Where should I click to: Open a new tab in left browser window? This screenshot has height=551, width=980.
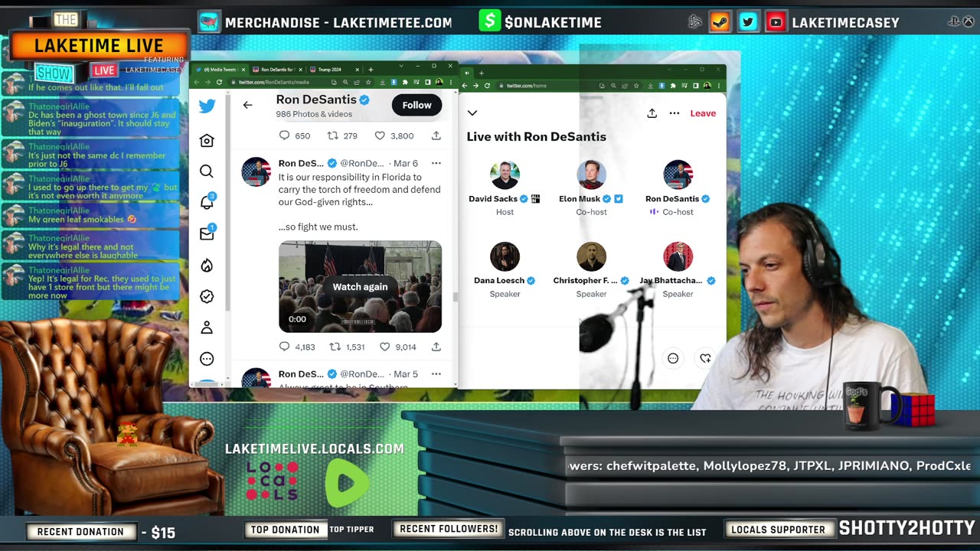point(371,70)
